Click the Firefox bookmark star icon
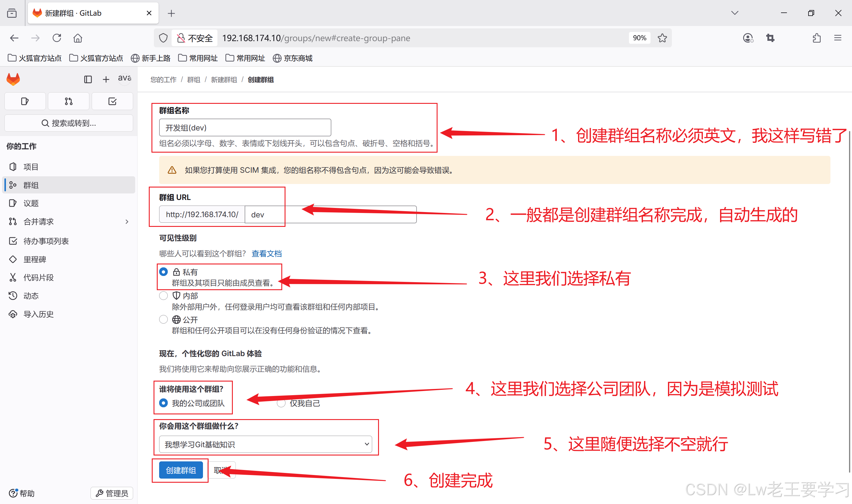852x504 pixels. tap(662, 38)
